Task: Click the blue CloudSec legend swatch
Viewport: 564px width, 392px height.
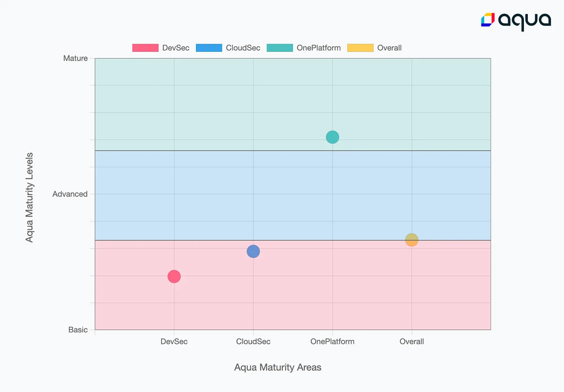Action: coord(209,48)
